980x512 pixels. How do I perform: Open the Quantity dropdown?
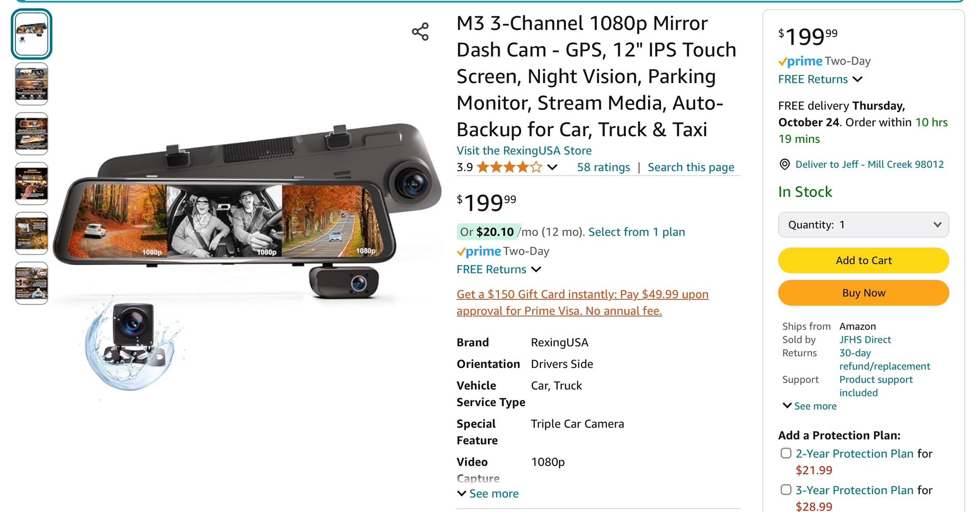(x=863, y=224)
